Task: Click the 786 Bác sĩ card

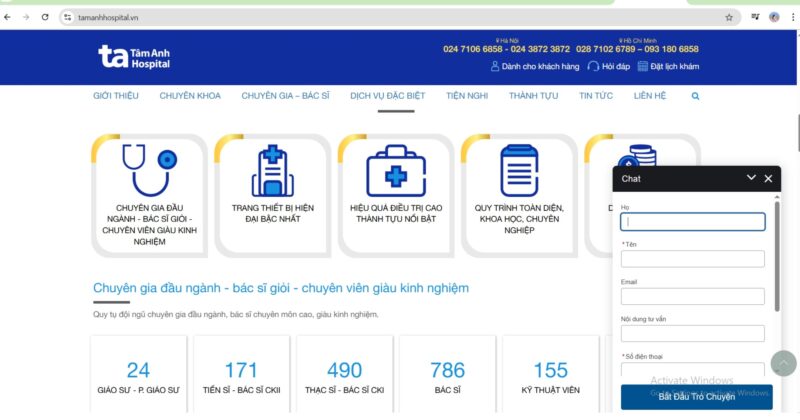Action: [x=447, y=374]
